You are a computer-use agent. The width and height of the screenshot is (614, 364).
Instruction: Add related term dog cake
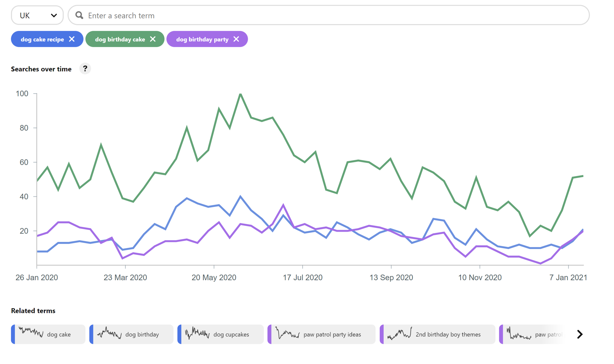coord(59,335)
